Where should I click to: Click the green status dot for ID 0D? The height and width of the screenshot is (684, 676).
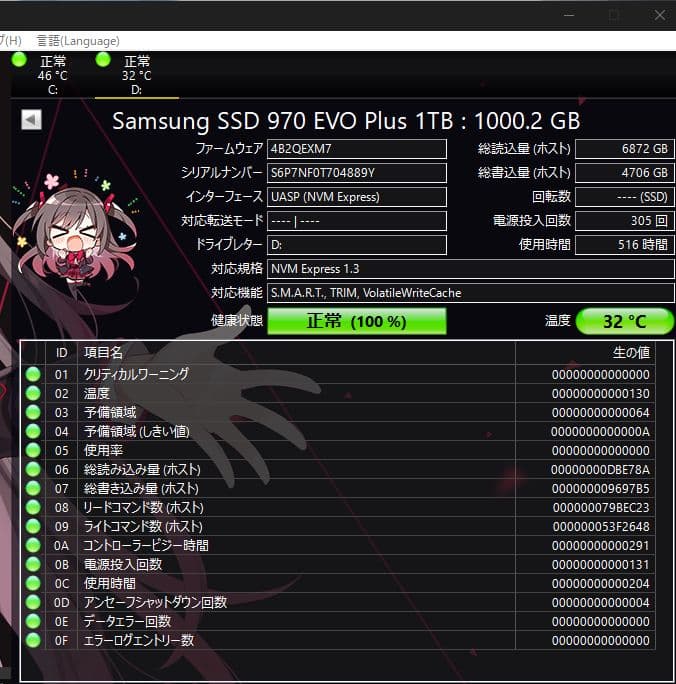33,602
